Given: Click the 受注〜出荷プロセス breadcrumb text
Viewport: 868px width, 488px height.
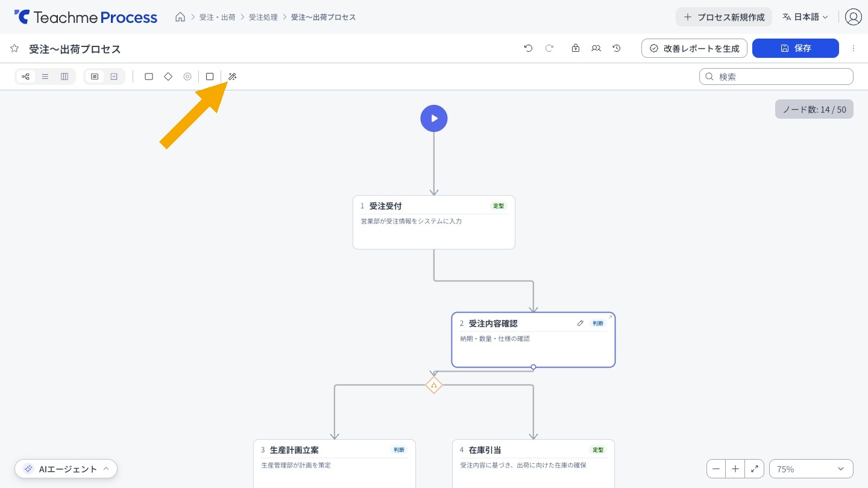Looking at the screenshot, I should (x=323, y=17).
